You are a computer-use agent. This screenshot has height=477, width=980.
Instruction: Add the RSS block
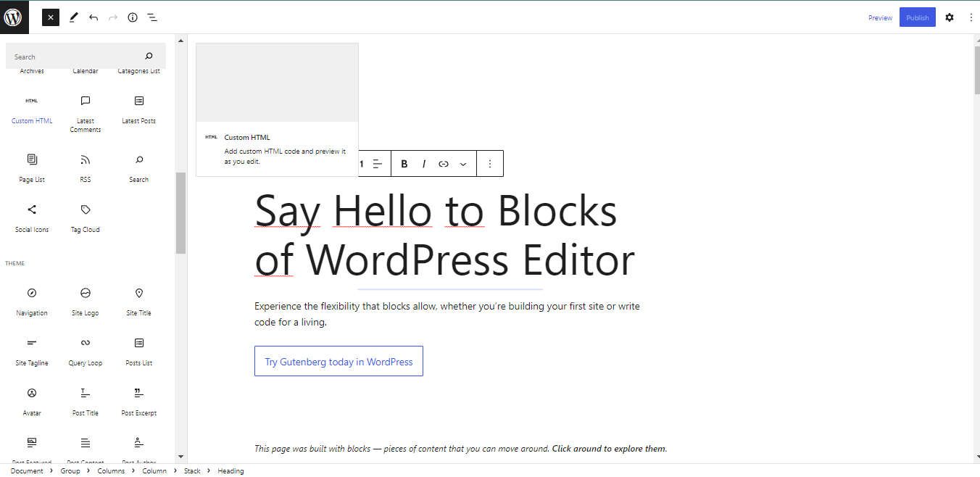click(86, 168)
